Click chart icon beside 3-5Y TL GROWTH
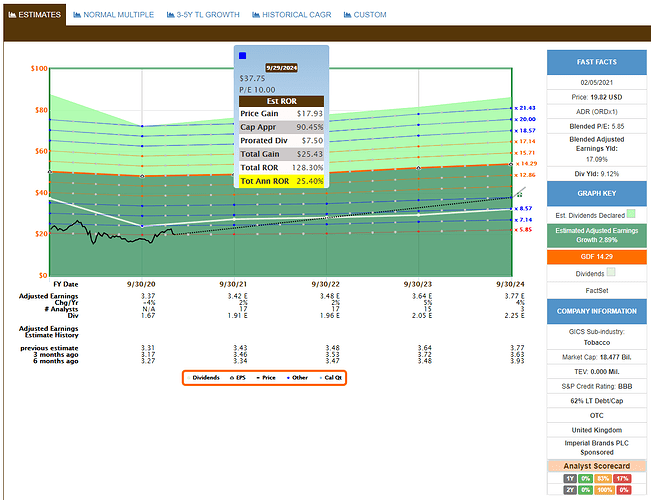This screenshot has height=500, width=651. pos(170,15)
